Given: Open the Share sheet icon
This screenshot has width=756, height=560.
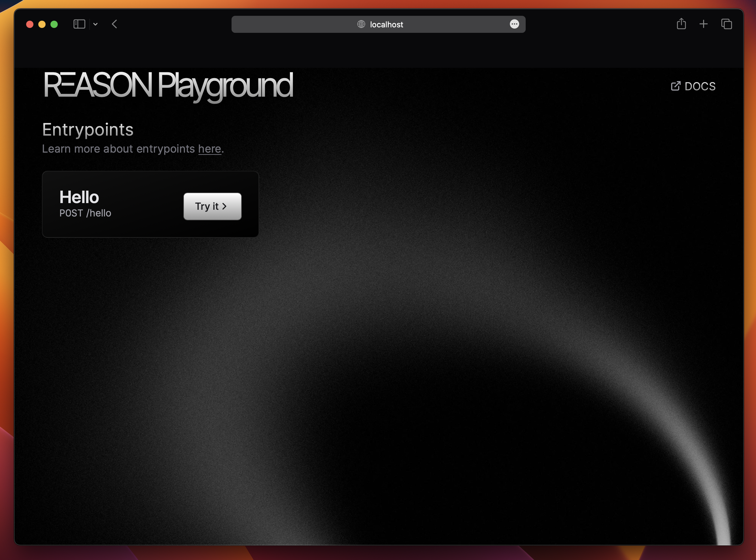Looking at the screenshot, I should click(681, 24).
